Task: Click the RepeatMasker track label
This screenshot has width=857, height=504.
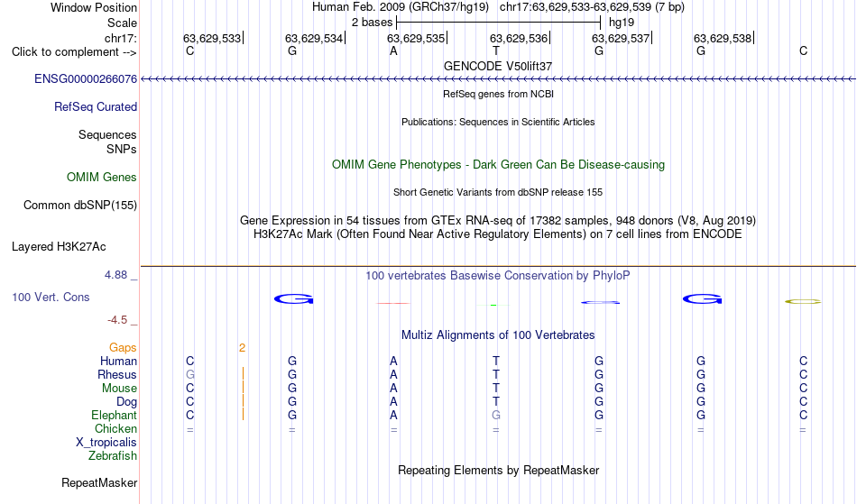Action: pos(99,482)
